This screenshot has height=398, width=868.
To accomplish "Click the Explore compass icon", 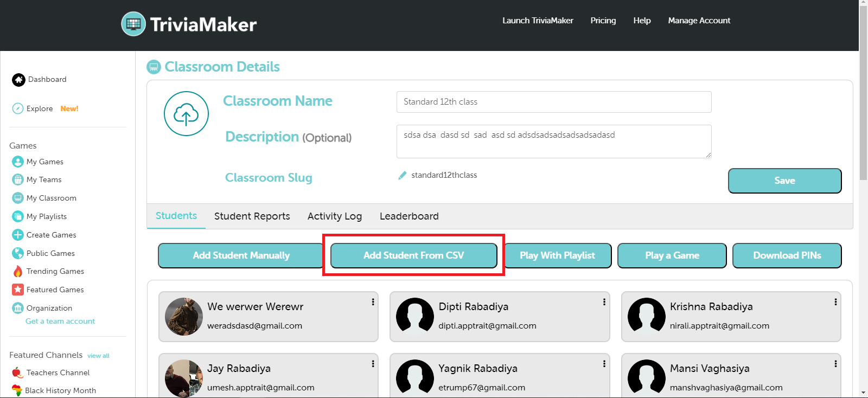I will [18, 108].
